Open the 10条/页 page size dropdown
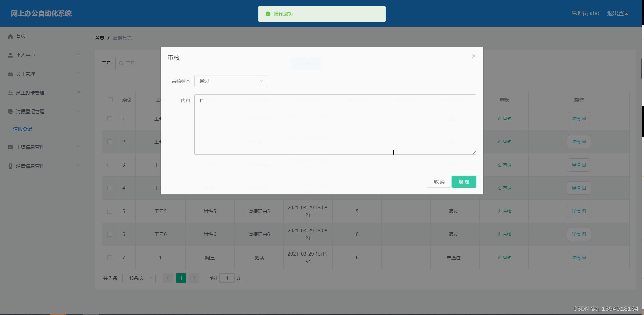The image size is (644, 315). (139, 278)
